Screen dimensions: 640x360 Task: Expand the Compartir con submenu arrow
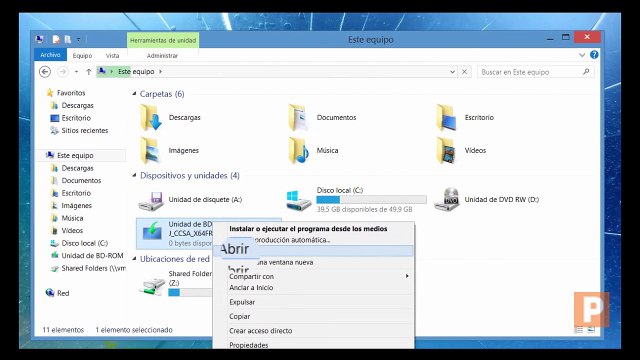tap(407, 276)
